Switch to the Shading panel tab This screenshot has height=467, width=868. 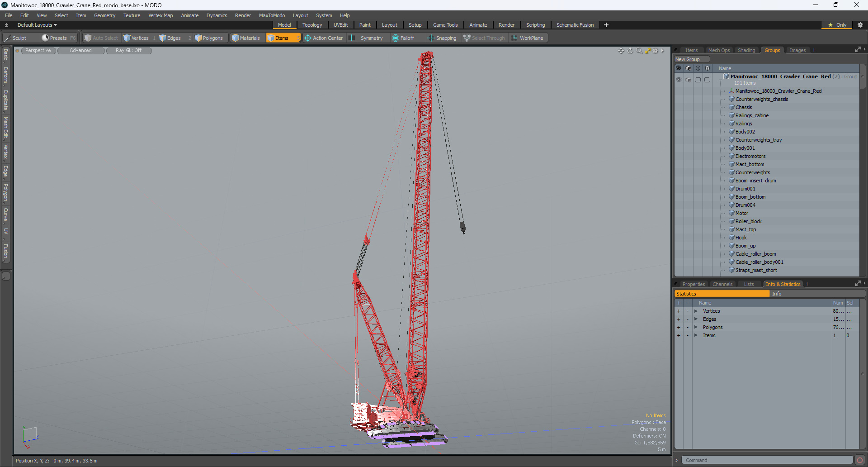click(746, 50)
